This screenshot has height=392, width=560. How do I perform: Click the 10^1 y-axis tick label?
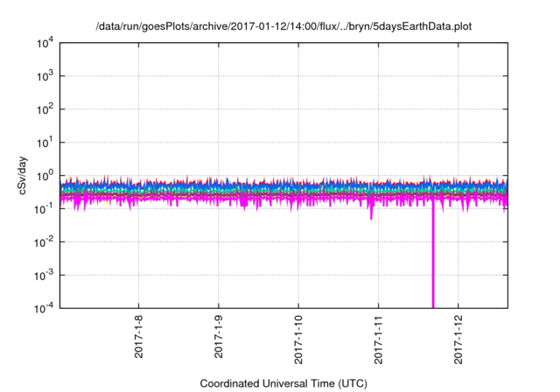click(x=45, y=143)
